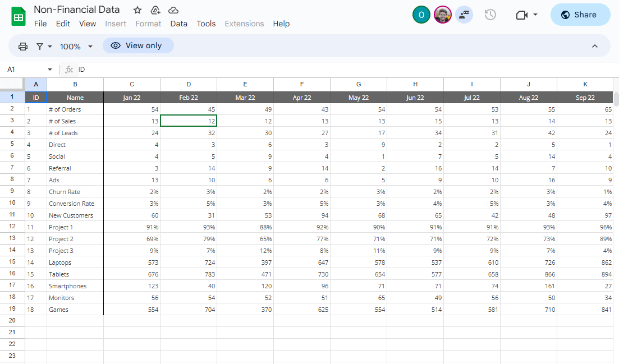The width and height of the screenshot is (619, 364).
Task: Open version history clock icon
Action: coord(490,15)
